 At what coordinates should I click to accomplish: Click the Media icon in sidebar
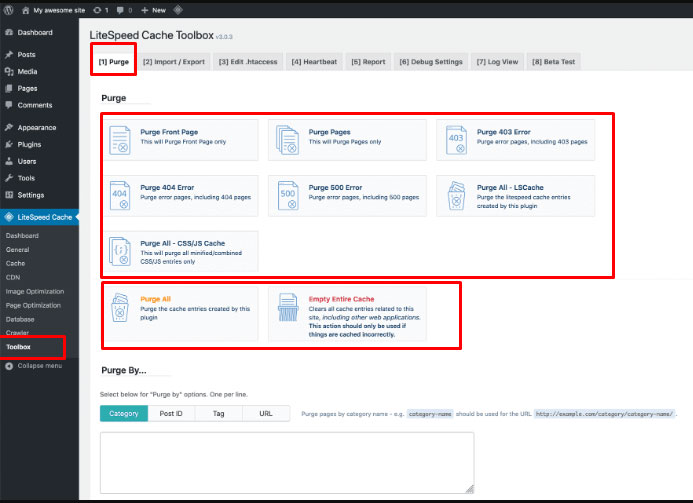point(9,71)
